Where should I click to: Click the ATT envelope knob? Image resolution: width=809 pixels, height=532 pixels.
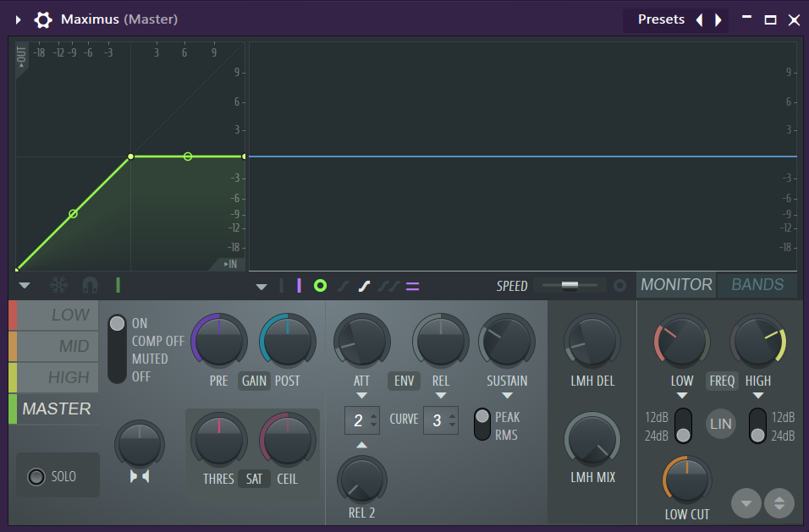[x=361, y=341]
